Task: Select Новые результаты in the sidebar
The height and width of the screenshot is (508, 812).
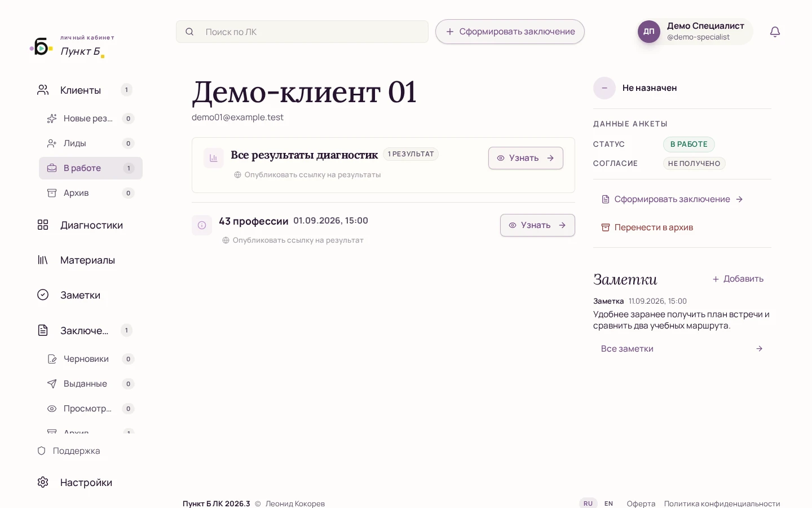Action: 91,119
